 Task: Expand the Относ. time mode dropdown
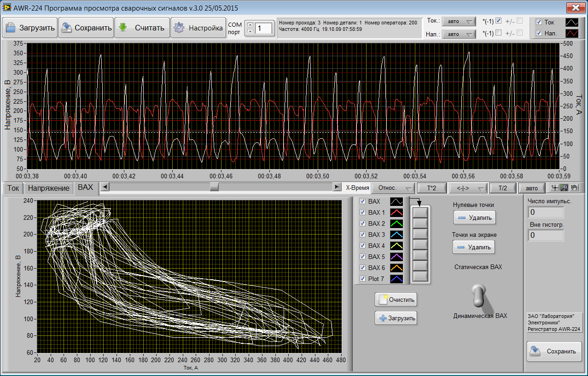point(393,188)
